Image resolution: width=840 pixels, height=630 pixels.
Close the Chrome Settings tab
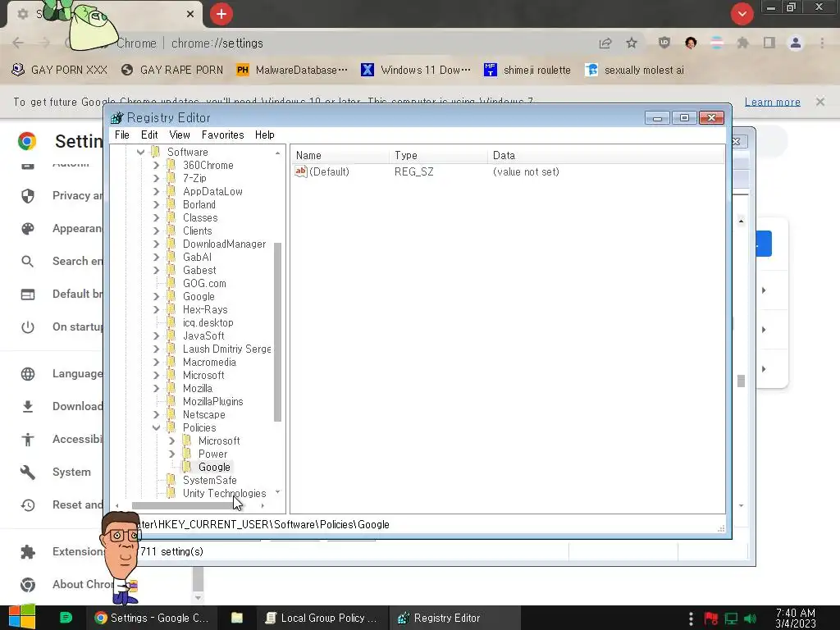[x=190, y=14]
